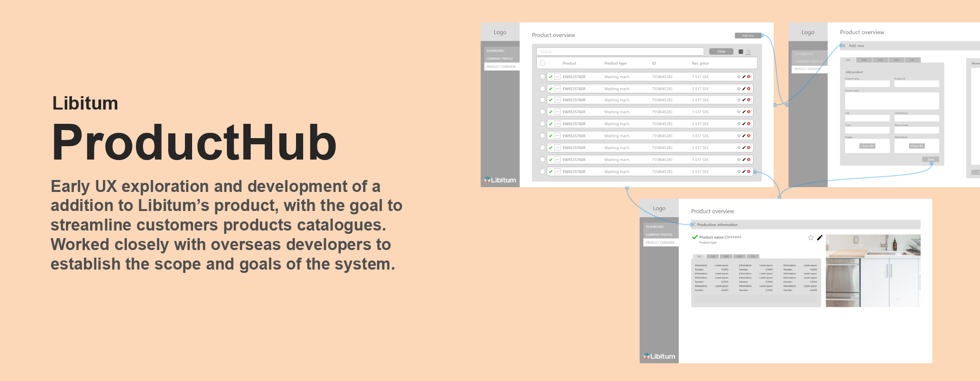Viewport: 980px width, 381px height.
Task: Tick the checkbox of the last product row
Action: pyautogui.click(x=542, y=171)
